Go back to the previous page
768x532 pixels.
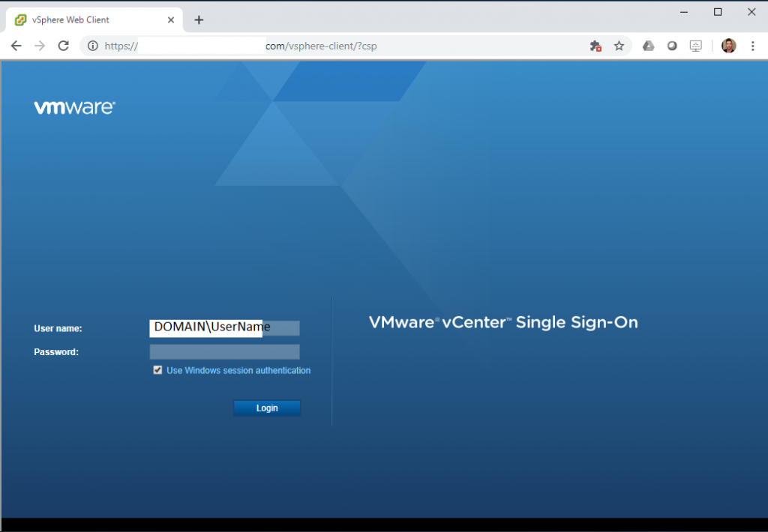tap(16, 46)
